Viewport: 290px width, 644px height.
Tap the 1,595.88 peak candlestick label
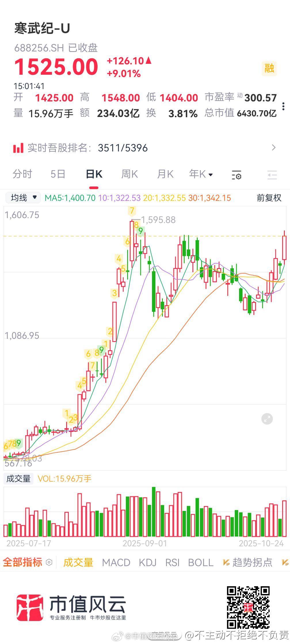[158, 220]
